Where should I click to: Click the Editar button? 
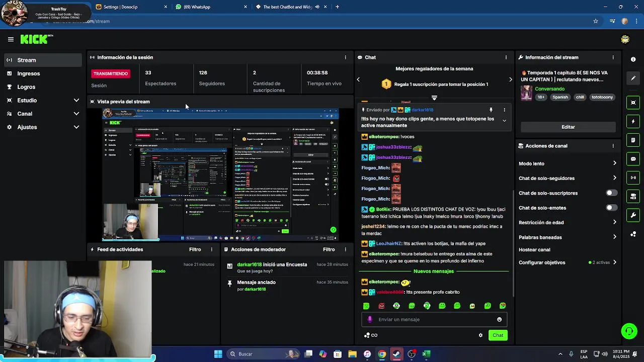point(568,127)
